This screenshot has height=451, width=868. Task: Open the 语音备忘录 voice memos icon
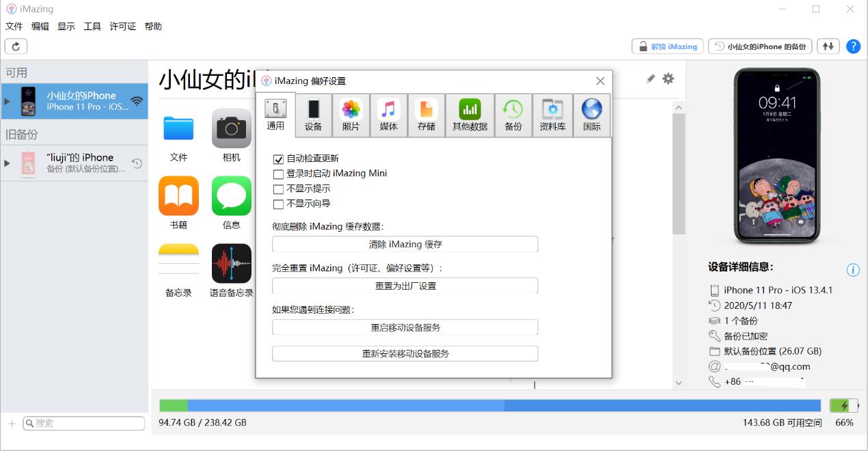point(230,264)
